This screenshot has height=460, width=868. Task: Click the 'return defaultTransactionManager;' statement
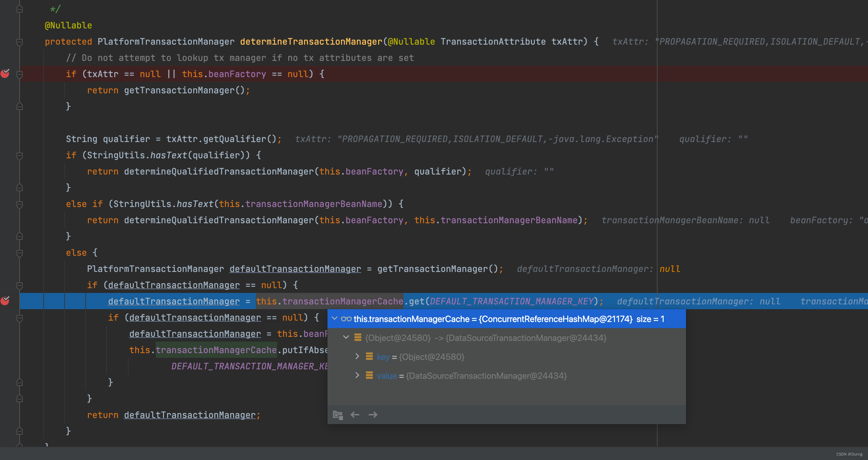click(174, 415)
